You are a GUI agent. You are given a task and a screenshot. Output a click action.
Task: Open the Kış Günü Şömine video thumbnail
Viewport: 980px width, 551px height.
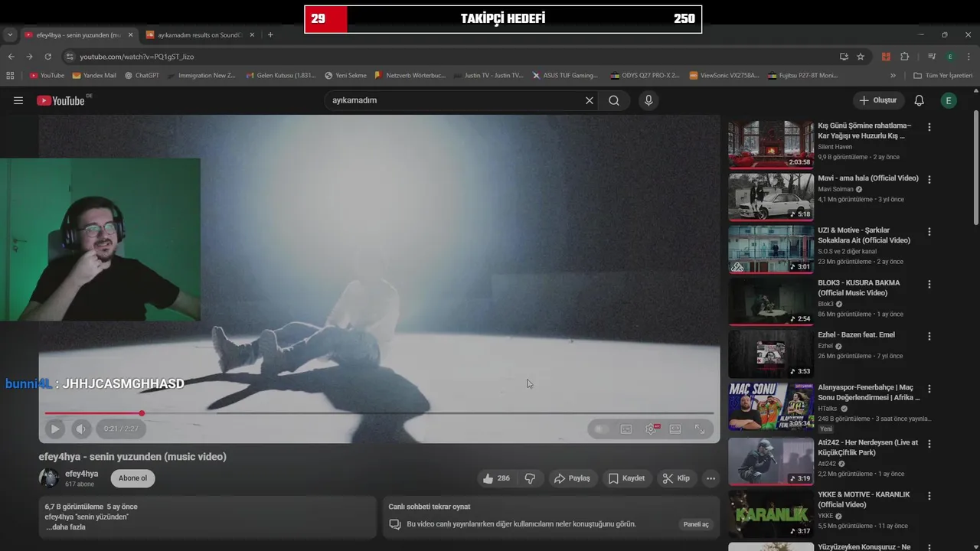(x=770, y=144)
